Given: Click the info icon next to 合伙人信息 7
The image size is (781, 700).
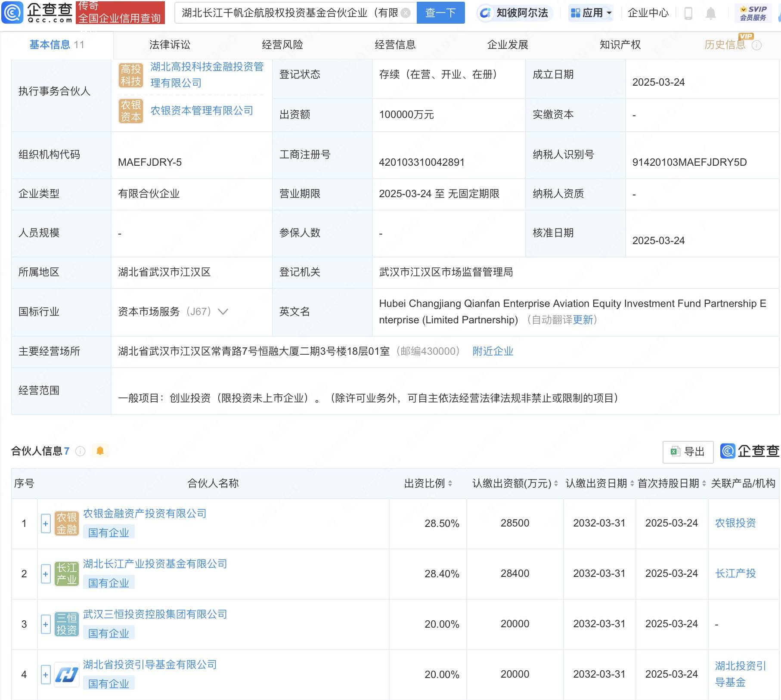Looking at the screenshot, I should (x=80, y=452).
